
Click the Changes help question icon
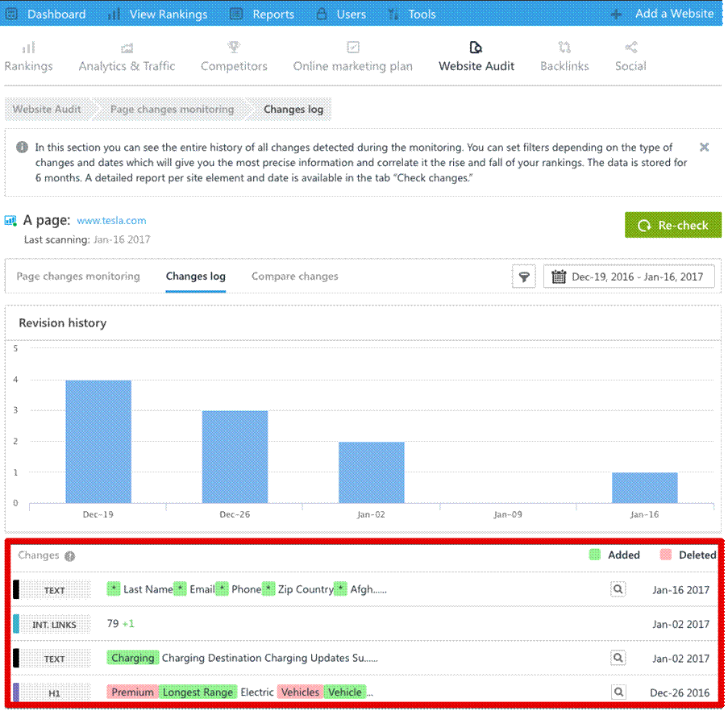click(70, 555)
